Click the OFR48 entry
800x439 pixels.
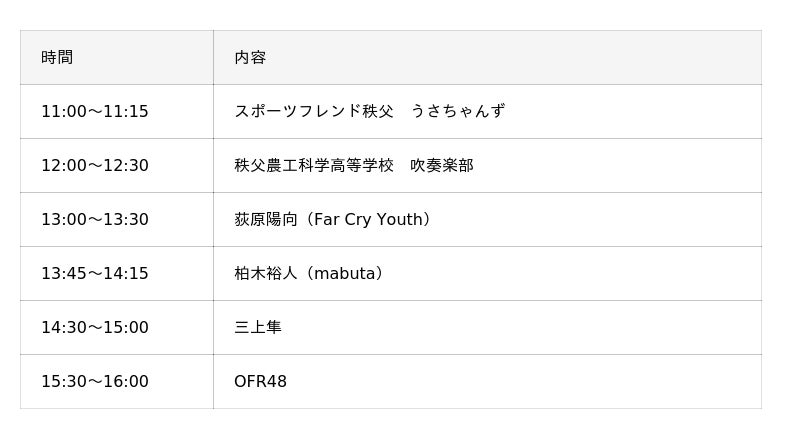pos(260,382)
